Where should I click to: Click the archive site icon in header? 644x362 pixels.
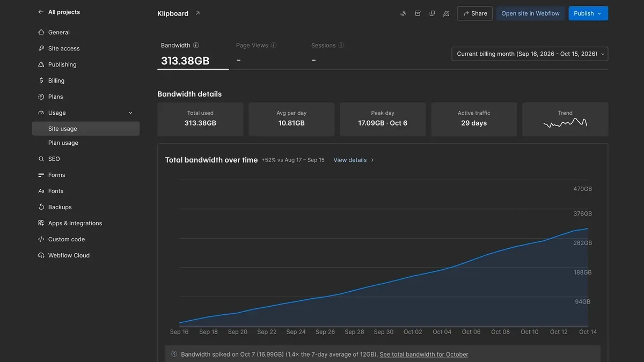tap(418, 13)
